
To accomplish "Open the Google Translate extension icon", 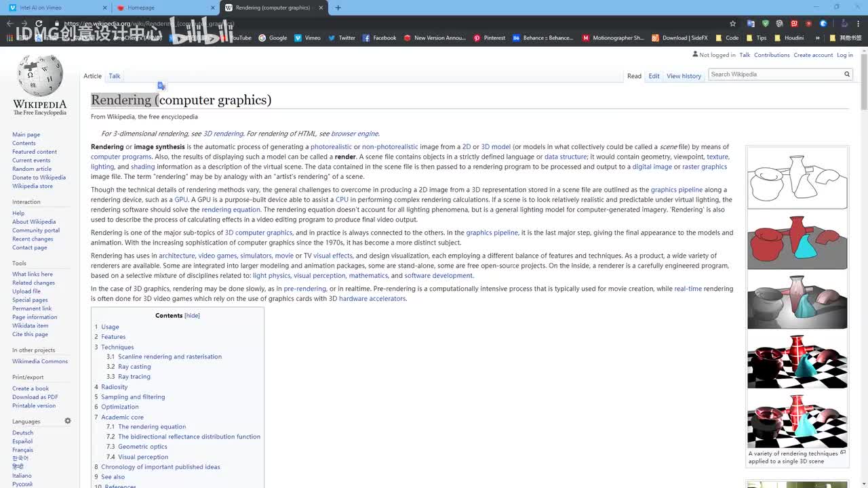I will tap(751, 23).
